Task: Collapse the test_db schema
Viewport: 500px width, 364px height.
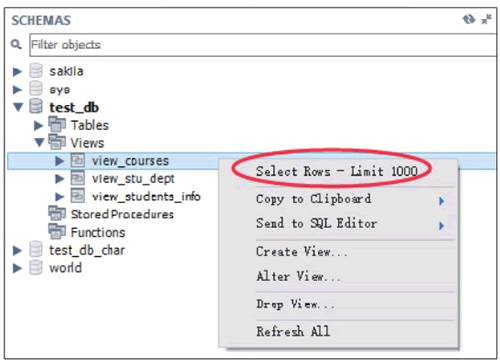Action: [x=18, y=107]
